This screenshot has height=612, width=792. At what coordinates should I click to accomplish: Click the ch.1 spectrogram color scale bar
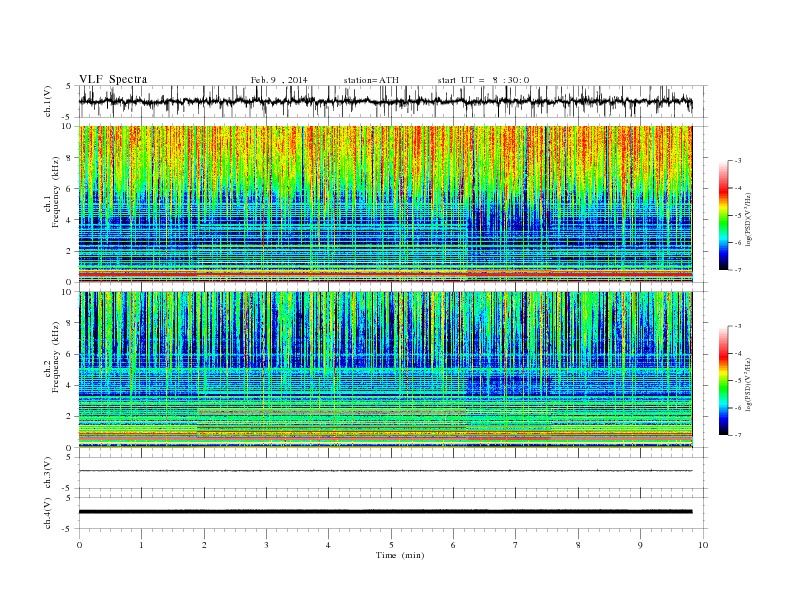tap(723, 215)
